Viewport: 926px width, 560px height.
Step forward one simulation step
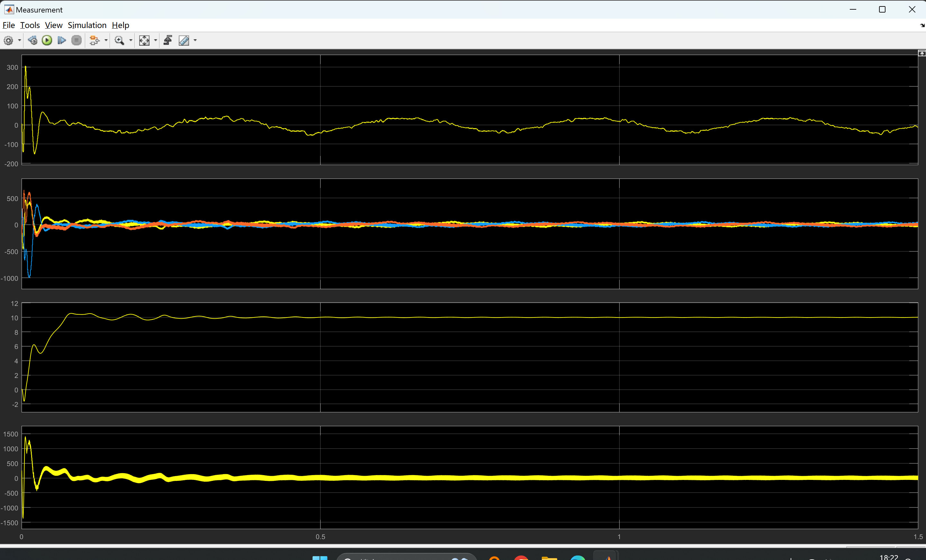point(61,40)
